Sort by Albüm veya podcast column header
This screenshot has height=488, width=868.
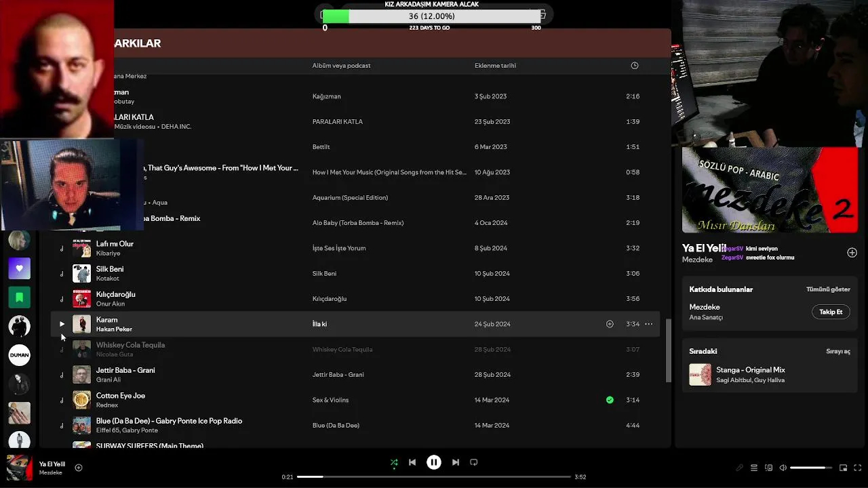click(x=341, y=66)
